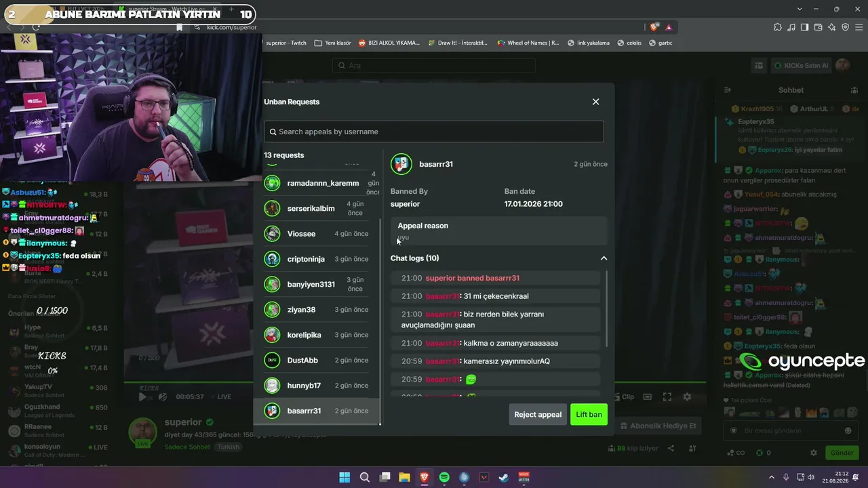Close the Unban Requests dialog
This screenshot has width=868, height=488.
pos(595,102)
